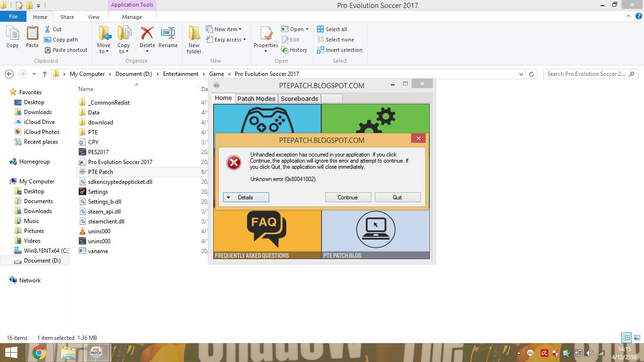Click Select all in the ribbon
The image size is (644, 362).
tap(332, 29)
